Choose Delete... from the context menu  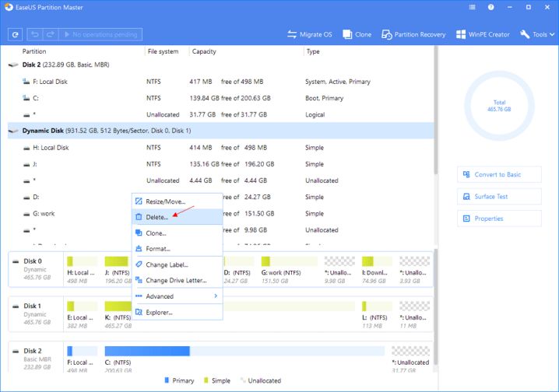pyautogui.click(x=156, y=217)
